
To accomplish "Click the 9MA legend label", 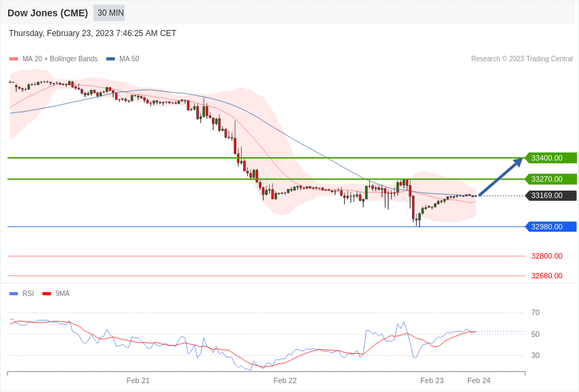I will coord(63,293).
